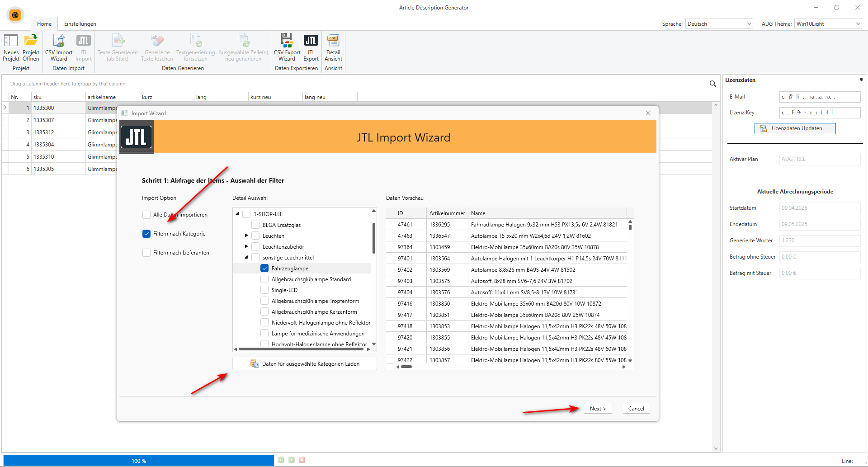Check BEGA Ersatzglas category
The width and height of the screenshot is (868, 467).
[255, 225]
